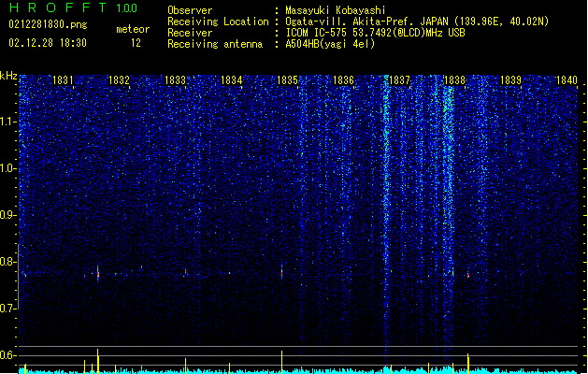Click the Observer label

[x=190, y=10]
